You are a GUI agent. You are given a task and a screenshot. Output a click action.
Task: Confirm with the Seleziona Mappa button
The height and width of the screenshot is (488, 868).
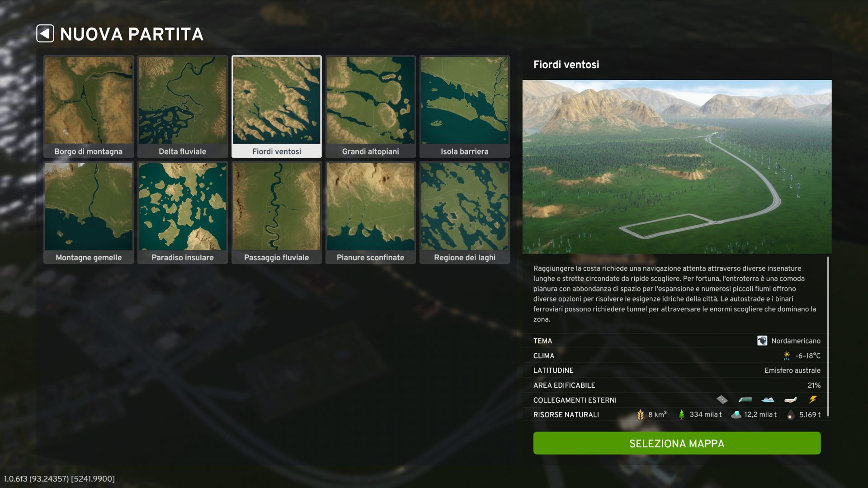(677, 443)
